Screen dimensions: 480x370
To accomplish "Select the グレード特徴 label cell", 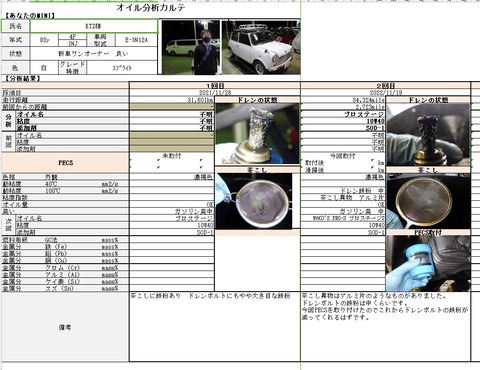I will (x=72, y=68).
